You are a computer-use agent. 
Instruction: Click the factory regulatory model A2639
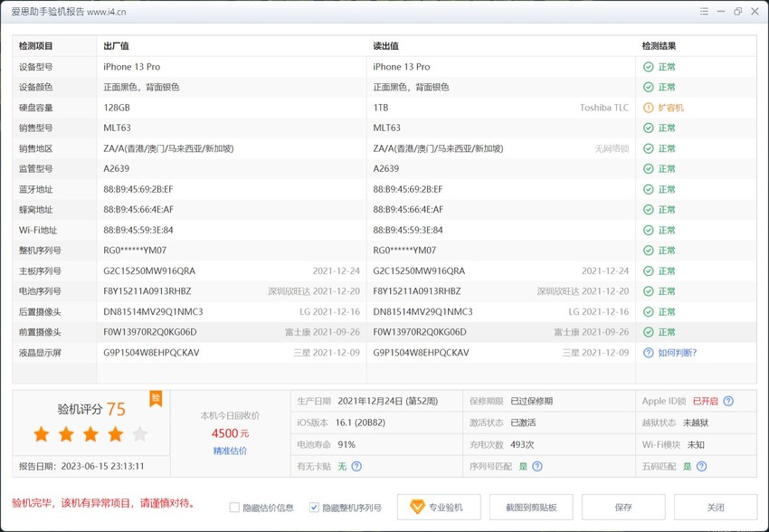(116, 168)
